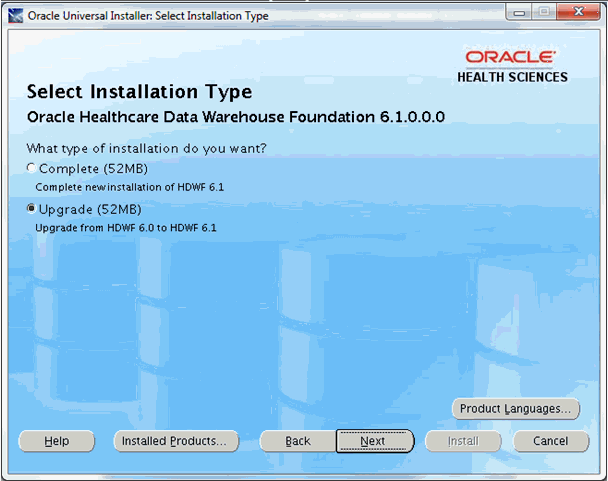
Task: Select the Upgrade (52MB) radio button
Action: 31,209
